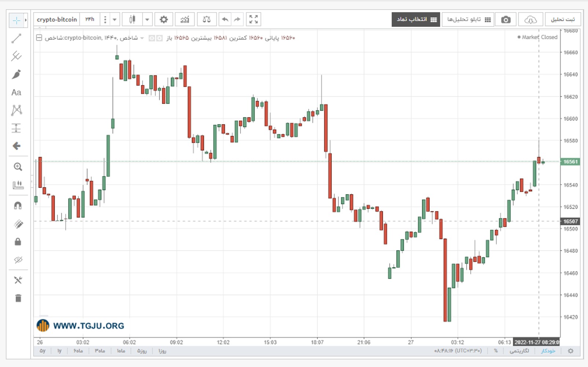
Task: Click the trash icon to remove drawings
Action: pos(18,298)
